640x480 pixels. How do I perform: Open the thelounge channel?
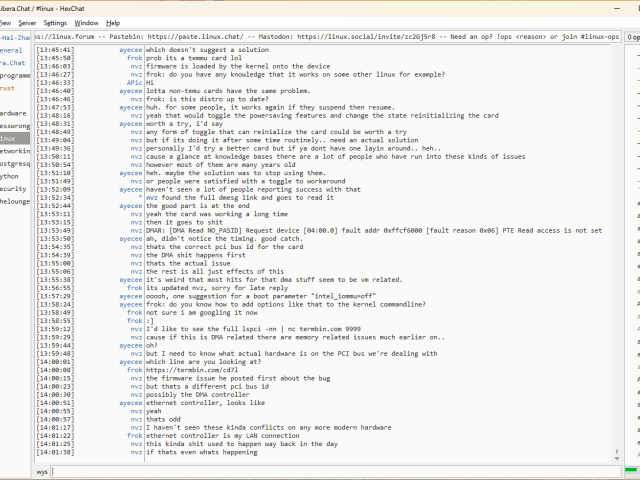click(x=15, y=201)
